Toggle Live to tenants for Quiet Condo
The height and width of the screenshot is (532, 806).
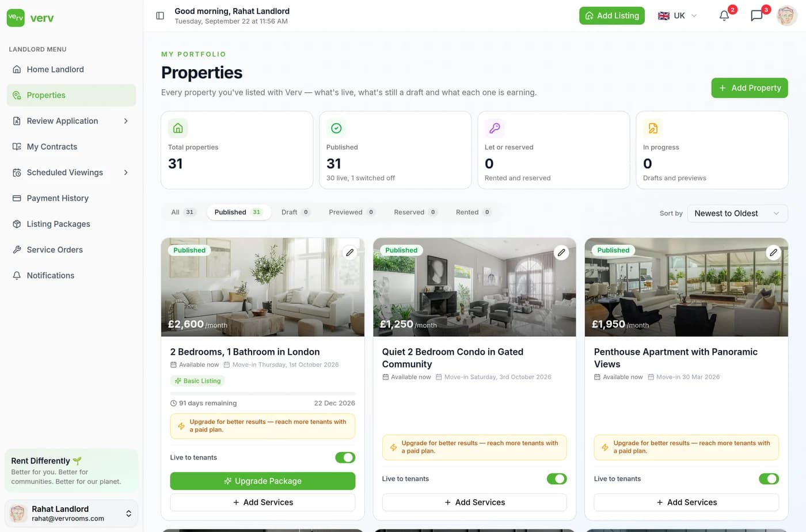click(557, 478)
